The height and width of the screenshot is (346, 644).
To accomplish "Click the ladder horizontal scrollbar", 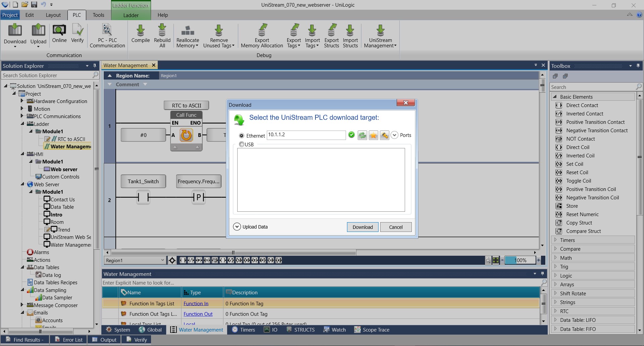I will (233, 252).
